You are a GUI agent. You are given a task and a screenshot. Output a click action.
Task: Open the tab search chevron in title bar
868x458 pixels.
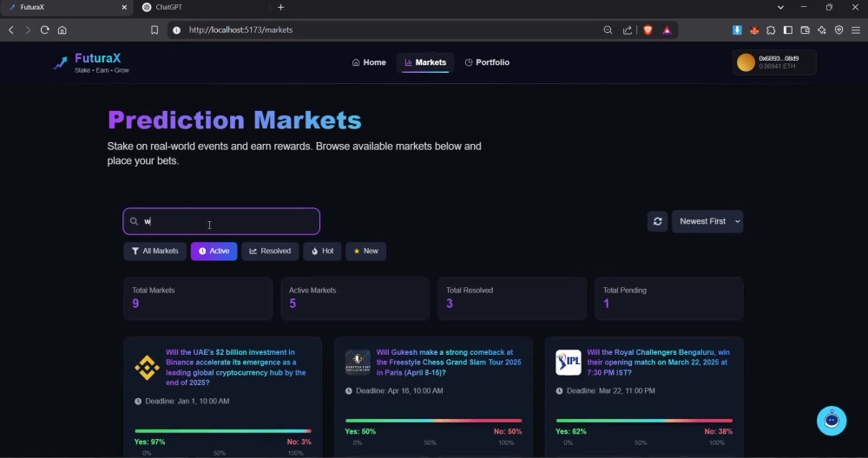(780, 7)
